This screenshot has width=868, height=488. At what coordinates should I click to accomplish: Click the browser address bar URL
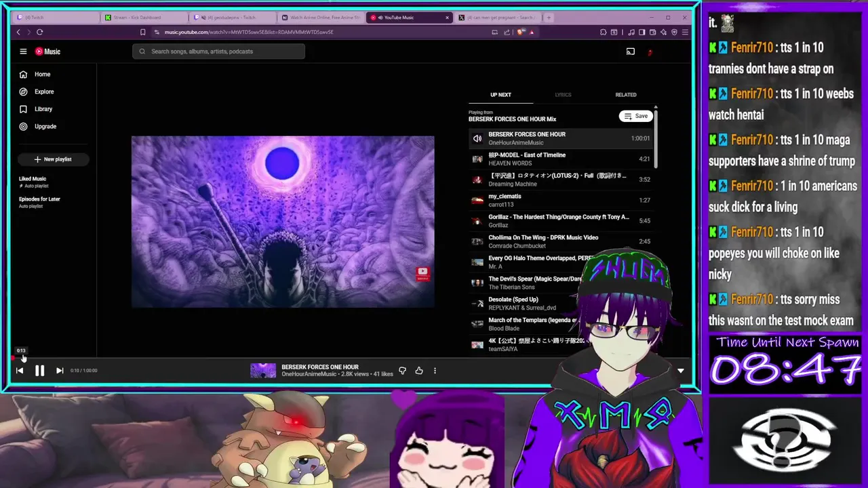tap(249, 32)
